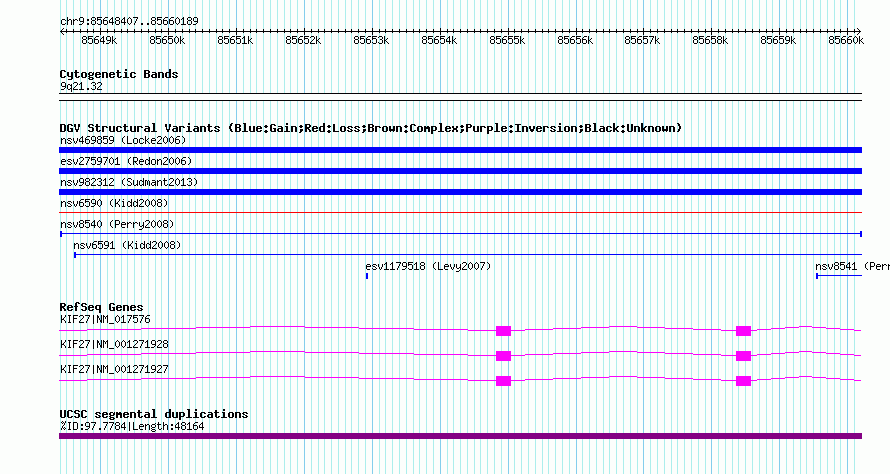Click the 85660k ruler tick label
890x474 pixels.
[846, 40]
